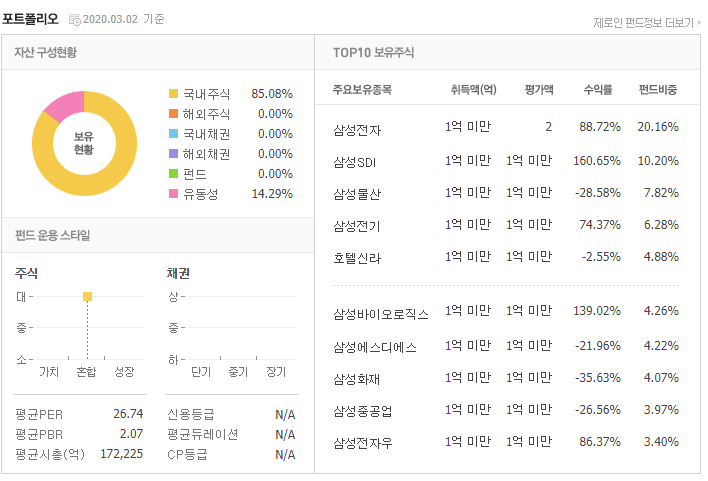The width and height of the screenshot is (708, 481).
Task: Click the CP등급 label
Action: tap(187, 454)
